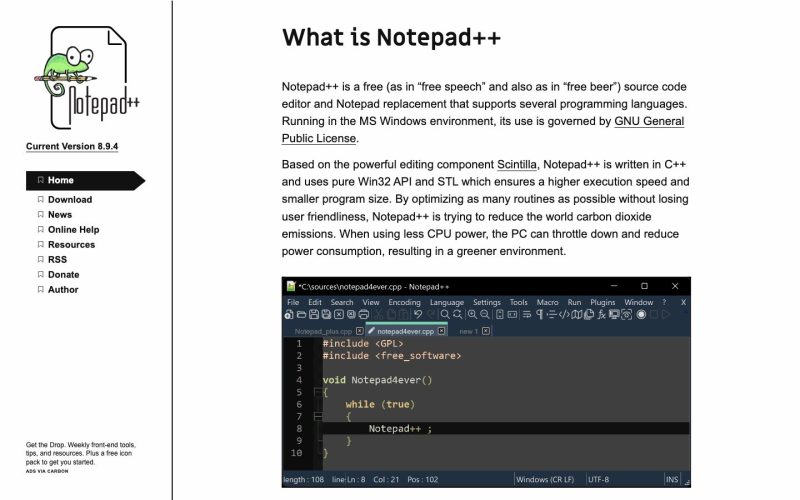Toggle the monitoring eye toolbar icon
The height and width of the screenshot is (500, 800).
[x=627, y=315]
